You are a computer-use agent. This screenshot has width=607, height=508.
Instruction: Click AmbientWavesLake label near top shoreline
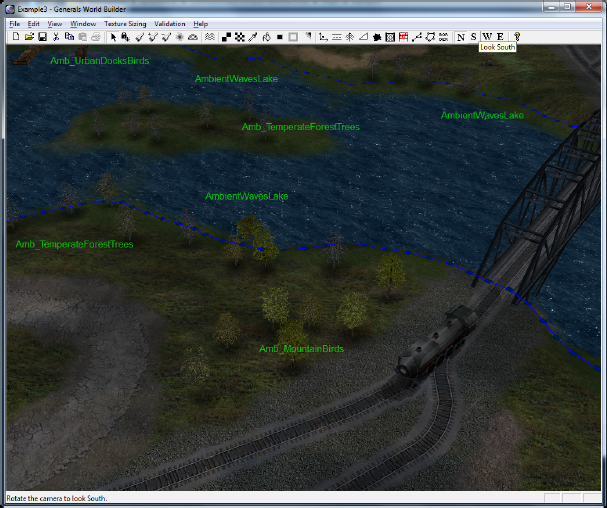[x=236, y=79]
